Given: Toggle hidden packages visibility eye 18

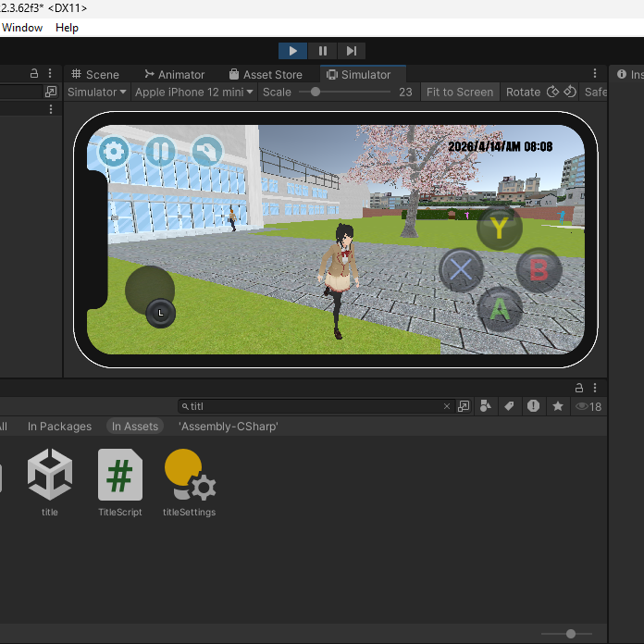Looking at the screenshot, I should click(x=588, y=406).
